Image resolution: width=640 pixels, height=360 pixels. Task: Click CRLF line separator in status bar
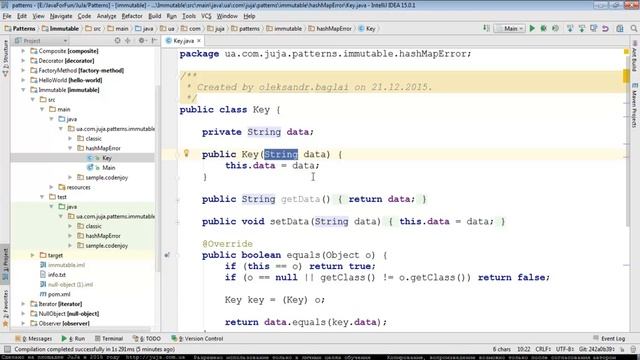click(543, 349)
